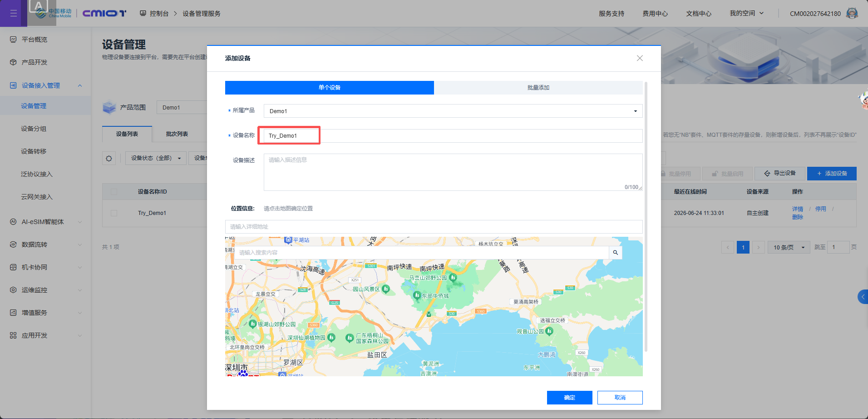Click the 设备名称 input field
Screen dimensions: 868x419
click(453, 136)
